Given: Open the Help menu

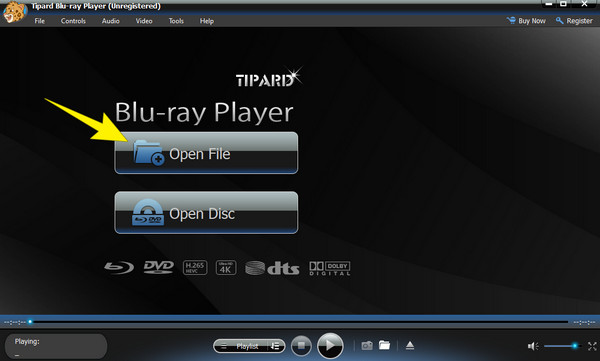Looking at the screenshot, I should pos(207,21).
